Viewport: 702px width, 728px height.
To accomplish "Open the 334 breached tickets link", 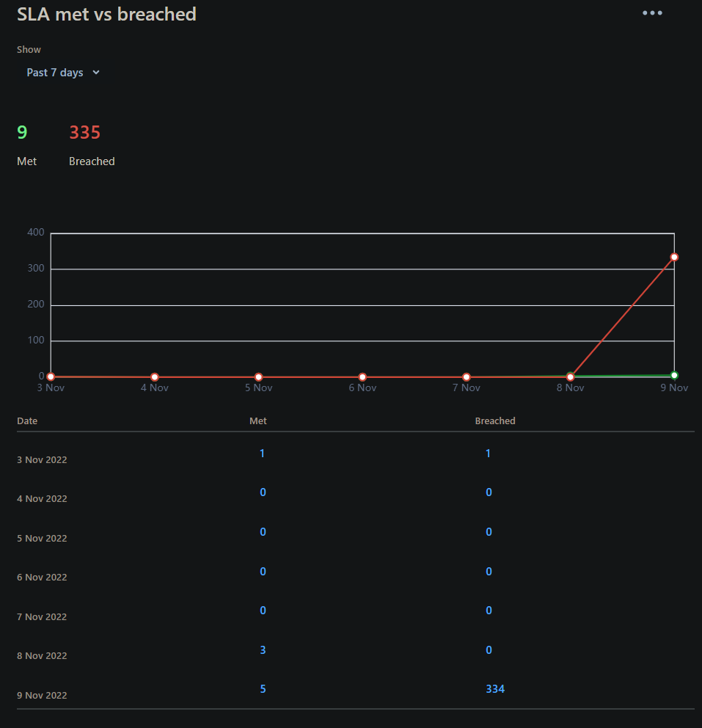I will (x=495, y=688).
